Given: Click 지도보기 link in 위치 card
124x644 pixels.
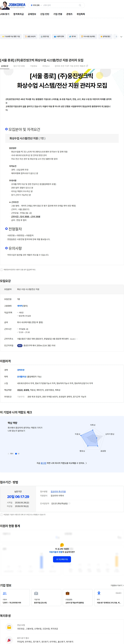Looking at the screenshot, I should pos(118,593).
